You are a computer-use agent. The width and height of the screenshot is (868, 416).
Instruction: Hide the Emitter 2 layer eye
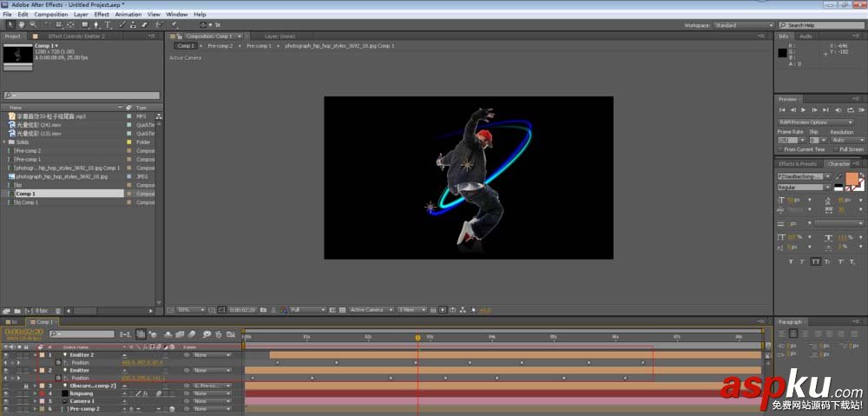click(6, 355)
